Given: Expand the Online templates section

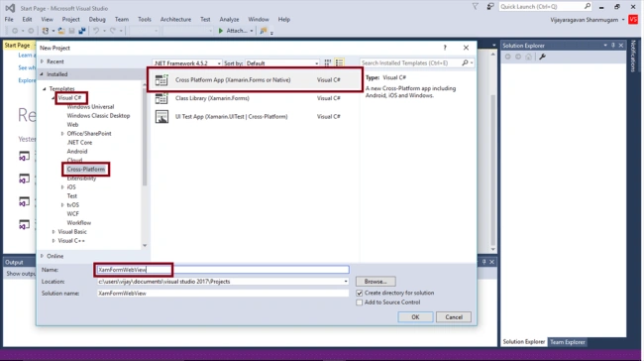Looking at the screenshot, I should (42, 256).
